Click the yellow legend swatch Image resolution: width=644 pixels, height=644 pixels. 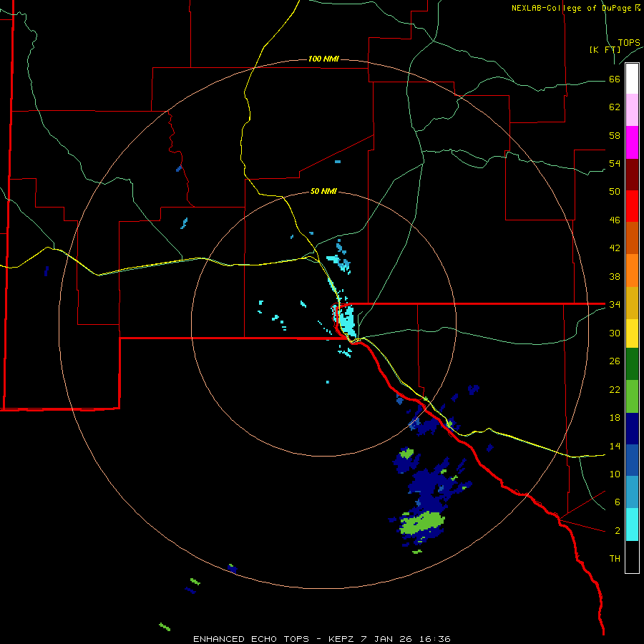pos(632,333)
